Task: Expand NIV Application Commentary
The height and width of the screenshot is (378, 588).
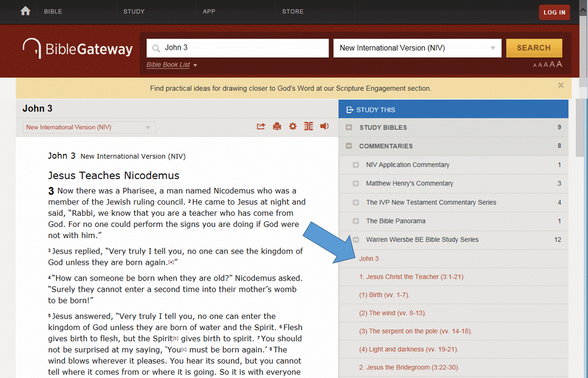Action: click(356, 165)
